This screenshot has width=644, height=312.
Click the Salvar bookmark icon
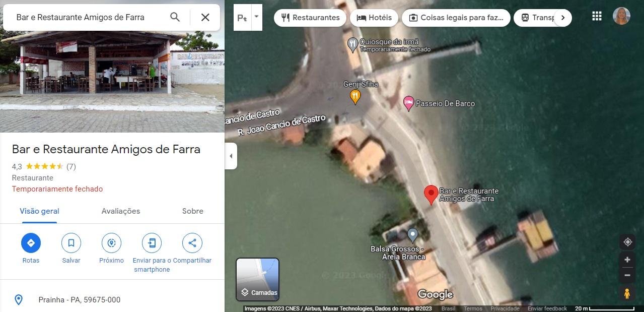pyautogui.click(x=71, y=243)
